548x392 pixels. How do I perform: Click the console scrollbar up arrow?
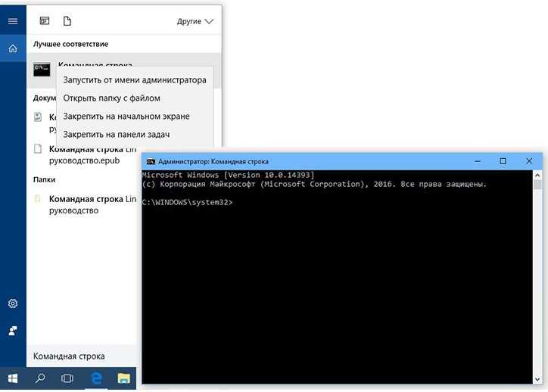(x=537, y=175)
